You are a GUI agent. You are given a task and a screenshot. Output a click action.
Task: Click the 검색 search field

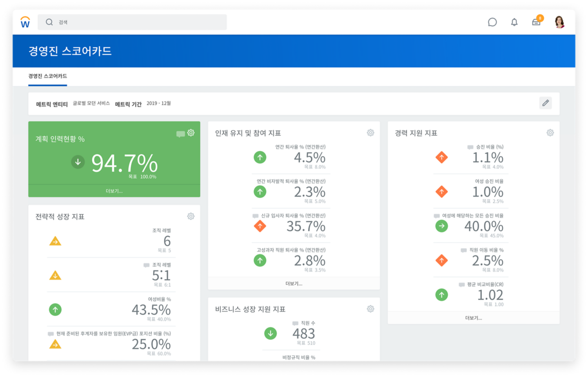click(132, 22)
